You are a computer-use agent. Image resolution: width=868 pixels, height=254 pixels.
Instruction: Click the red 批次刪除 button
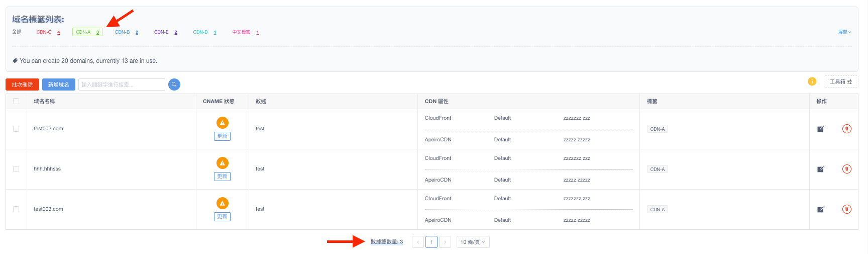click(22, 84)
